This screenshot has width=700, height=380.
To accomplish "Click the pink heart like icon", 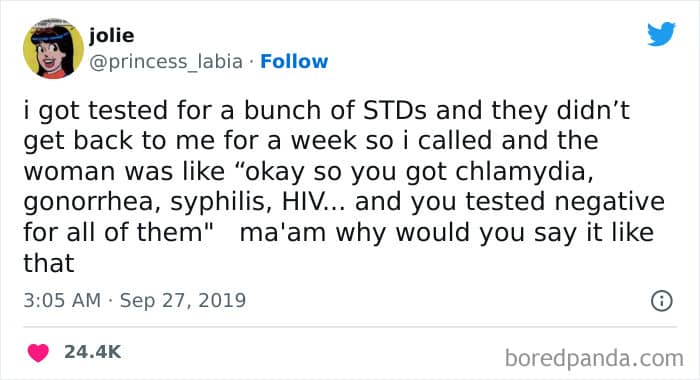I will point(38,353).
